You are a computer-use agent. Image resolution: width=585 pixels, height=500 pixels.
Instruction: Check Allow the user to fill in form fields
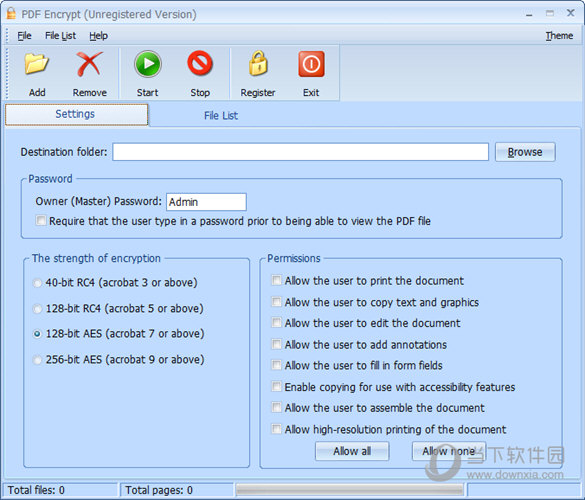(276, 365)
